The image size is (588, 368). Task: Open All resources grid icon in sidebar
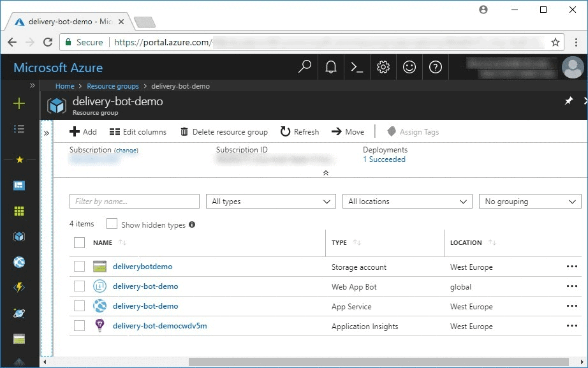point(19,211)
